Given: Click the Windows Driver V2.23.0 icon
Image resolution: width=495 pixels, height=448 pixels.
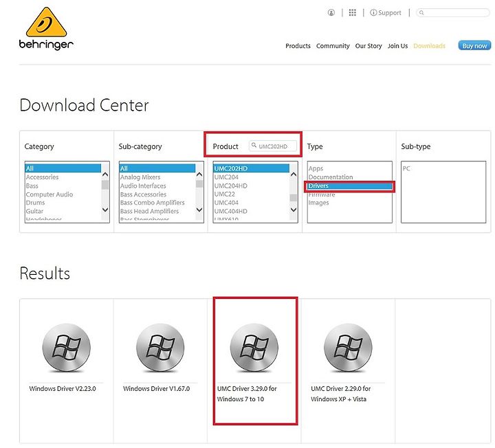Looking at the screenshot, I should coord(66,348).
